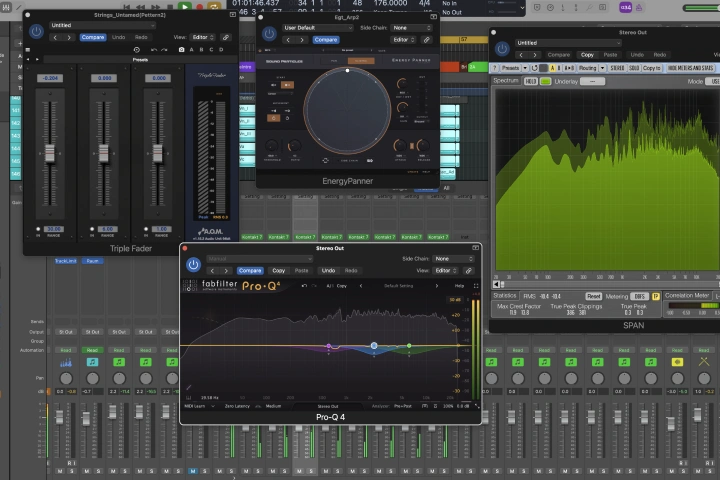720x480 pixels.
Task: Click Compare in EnergyPanner window
Action: click(x=326, y=40)
